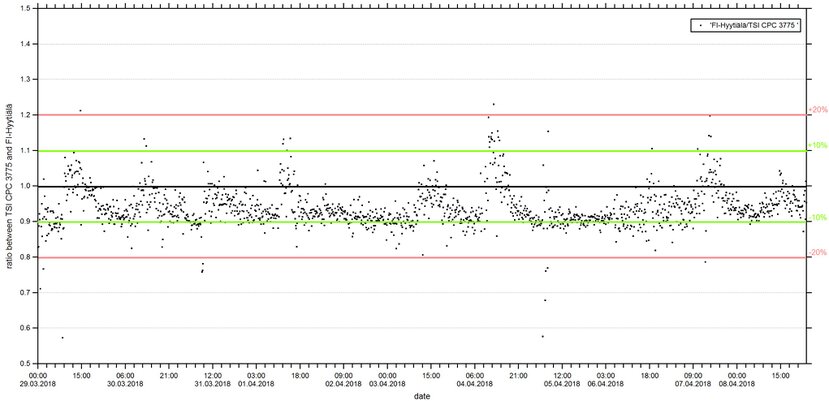
Task: Click the x-axis title 'date'
Action: [x=420, y=395]
